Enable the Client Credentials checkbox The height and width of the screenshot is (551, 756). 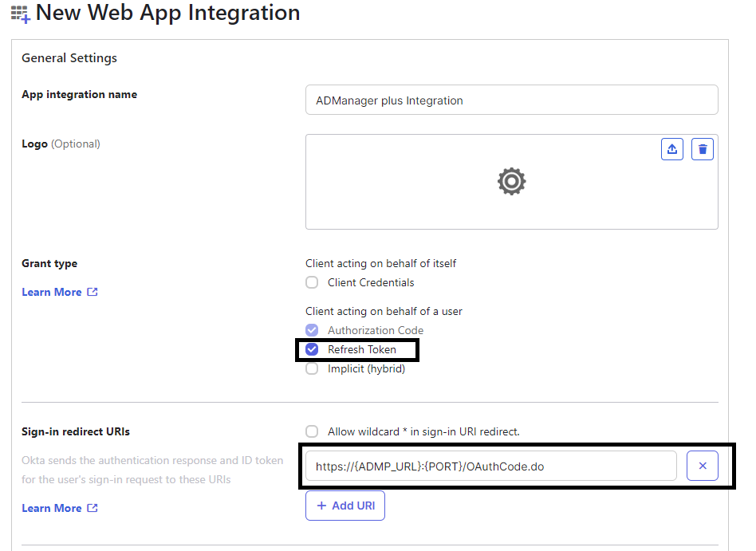pyautogui.click(x=312, y=282)
